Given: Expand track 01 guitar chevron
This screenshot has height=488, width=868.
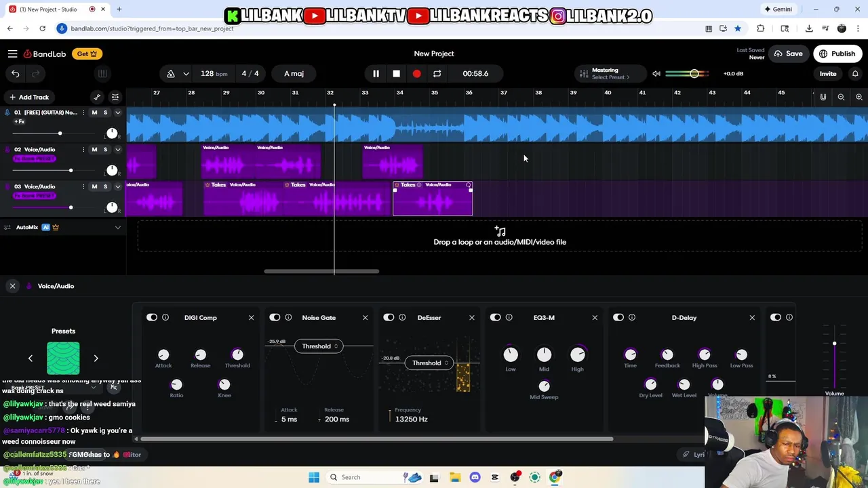Looking at the screenshot, I should point(117,113).
